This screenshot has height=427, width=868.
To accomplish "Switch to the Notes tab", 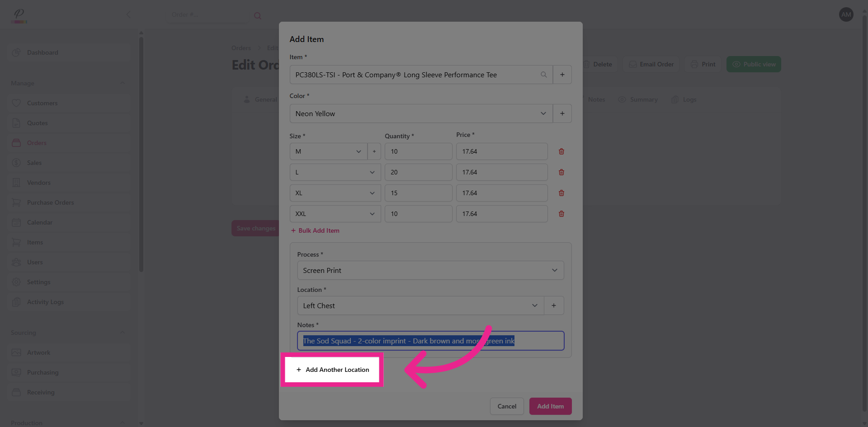I will pos(596,99).
